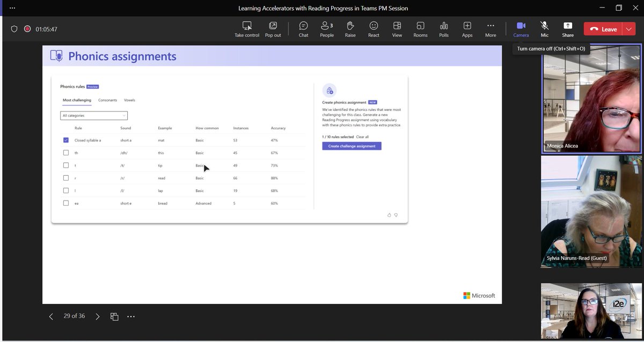Screen dimensions: 644x342
Task: Expand Leave options dropdown arrow
Action: (x=629, y=29)
